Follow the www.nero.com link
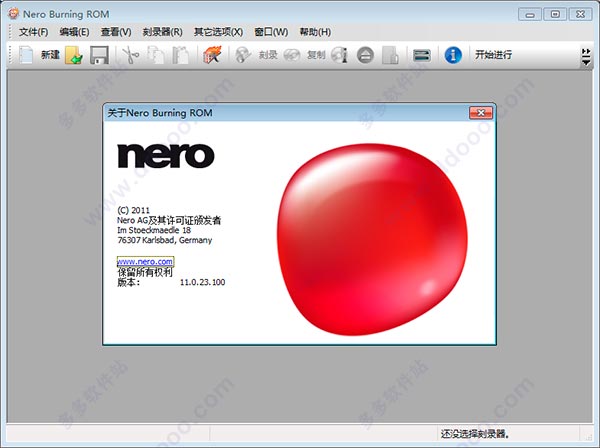This screenshot has width=600, height=448. click(145, 262)
